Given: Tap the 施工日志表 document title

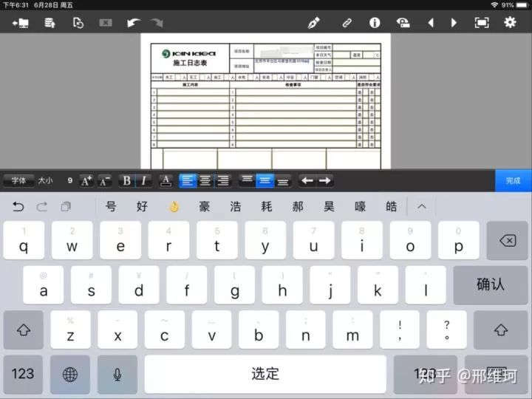Looking at the screenshot, I should tap(190, 63).
